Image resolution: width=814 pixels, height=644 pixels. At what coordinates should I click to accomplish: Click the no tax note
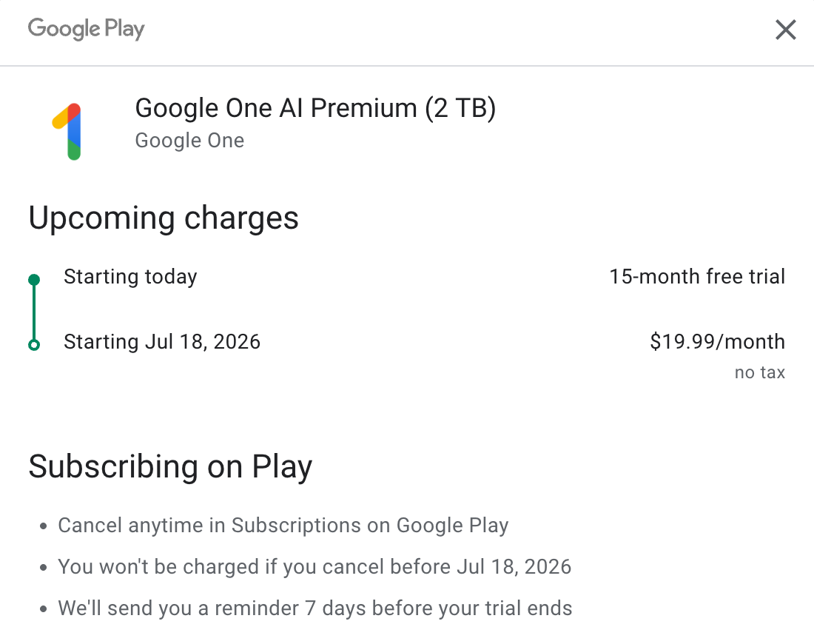click(x=759, y=372)
